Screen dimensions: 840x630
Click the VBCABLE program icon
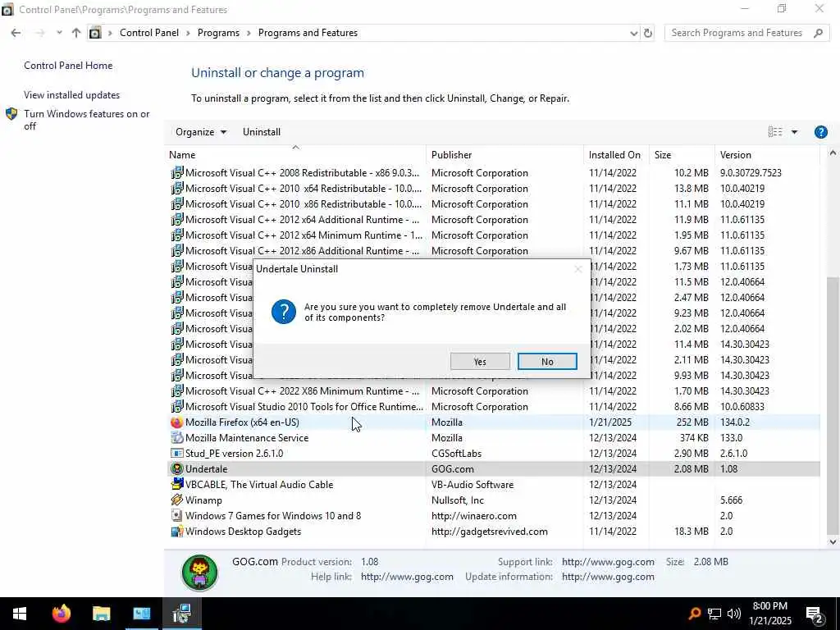tap(177, 484)
